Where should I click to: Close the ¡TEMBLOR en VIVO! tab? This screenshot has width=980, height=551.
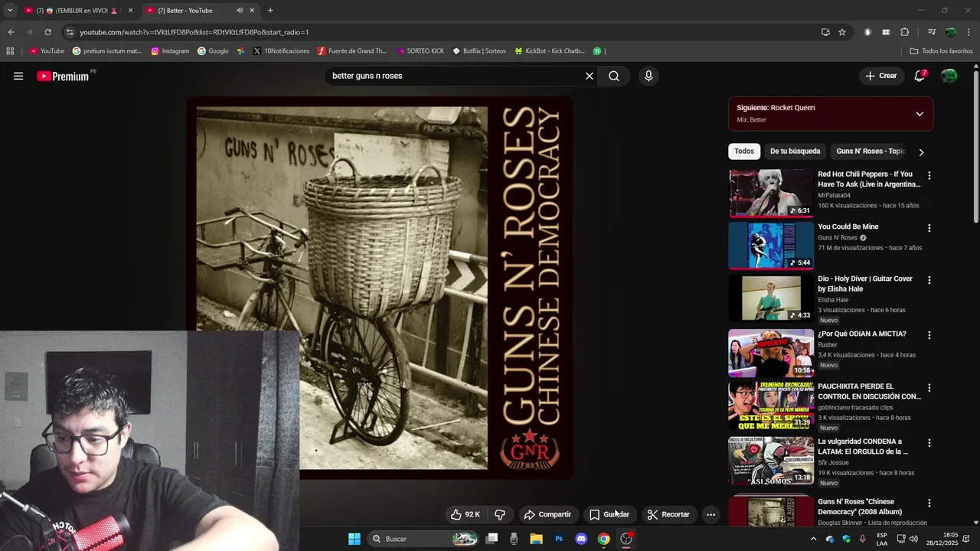130,11
